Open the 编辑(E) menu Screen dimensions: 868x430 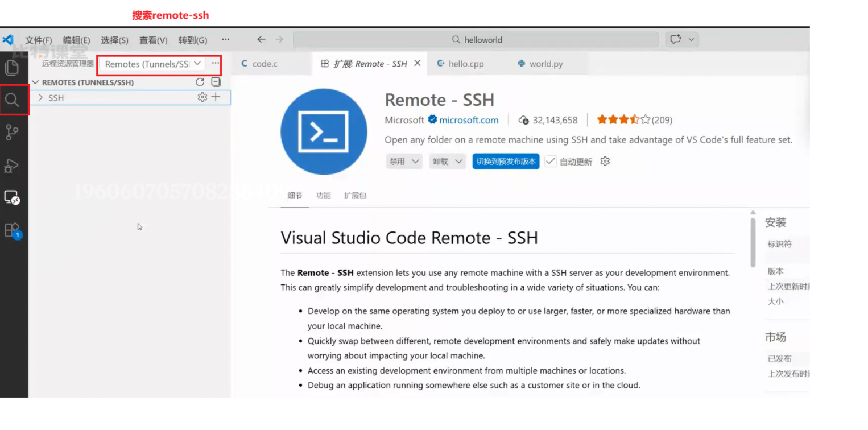[x=76, y=40]
